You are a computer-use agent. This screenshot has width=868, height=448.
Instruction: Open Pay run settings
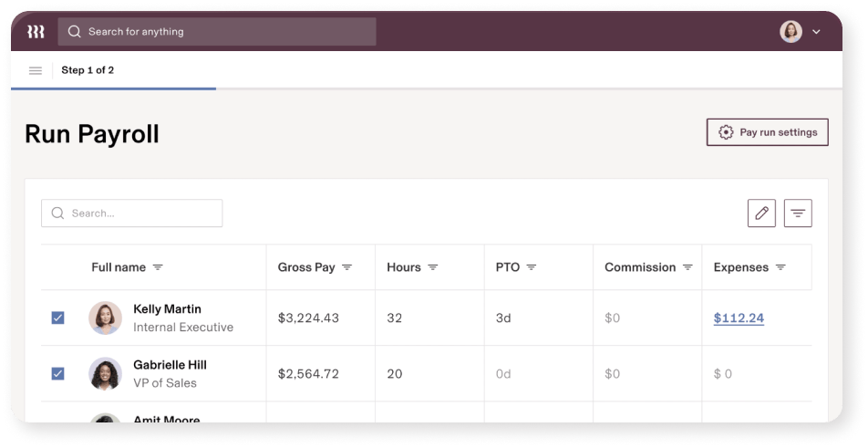point(768,132)
